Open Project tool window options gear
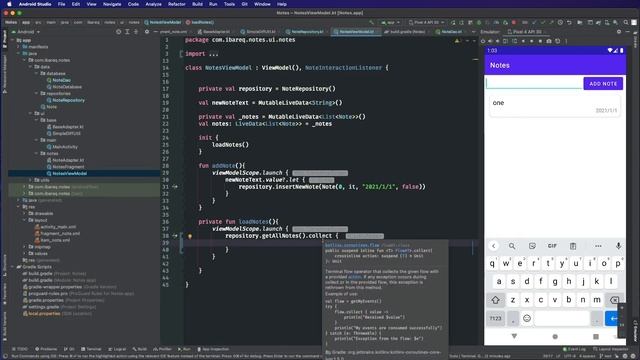Viewport: 640px width, 360px height. pos(147,31)
